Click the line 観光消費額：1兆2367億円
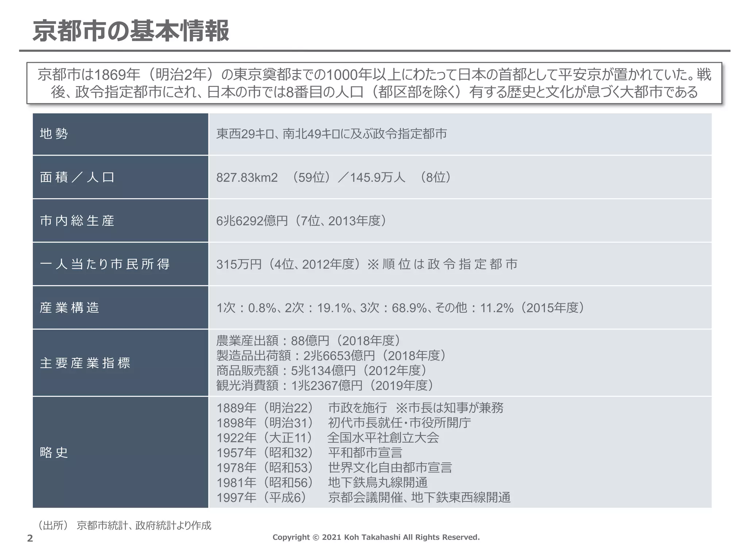This screenshot has height=560, width=747. pos(325,385)
